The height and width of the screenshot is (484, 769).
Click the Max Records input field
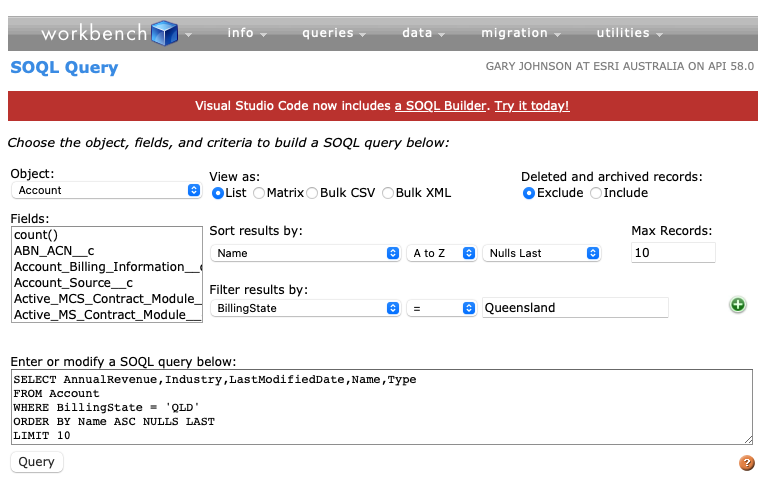click(673, 253)
